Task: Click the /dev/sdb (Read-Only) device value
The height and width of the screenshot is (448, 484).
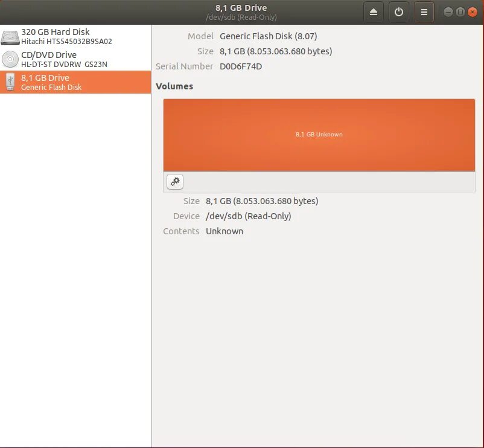Action: point(249,216)
